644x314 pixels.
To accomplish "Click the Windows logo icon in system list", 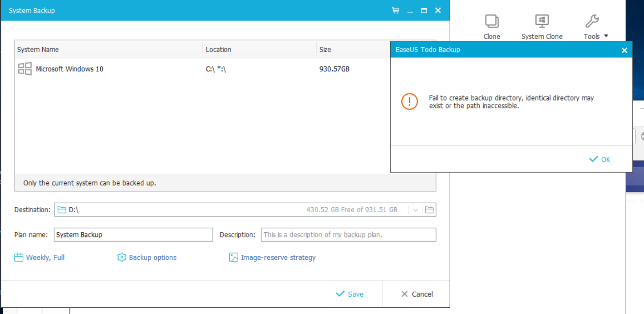I will click(x=25, y=69).
